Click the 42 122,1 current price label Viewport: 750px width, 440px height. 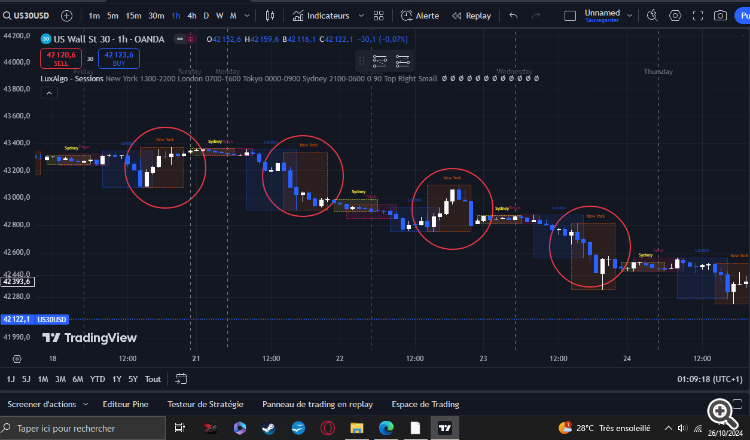[17, 319]
